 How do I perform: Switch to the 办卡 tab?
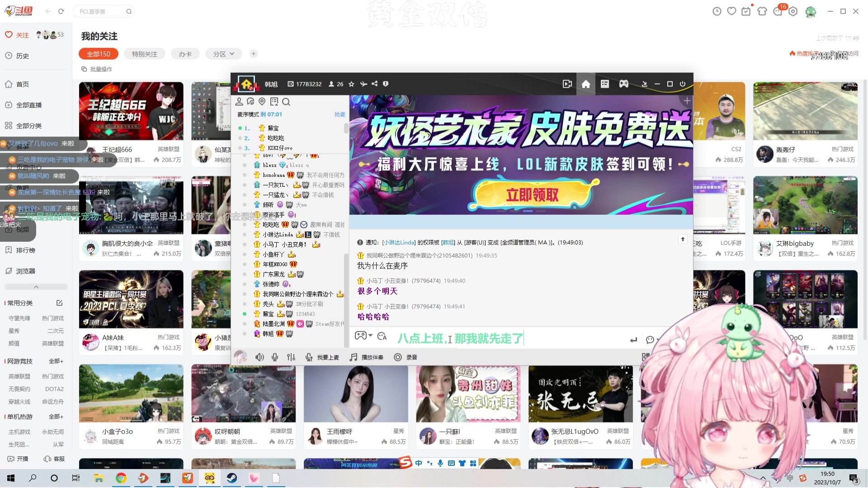185,53
